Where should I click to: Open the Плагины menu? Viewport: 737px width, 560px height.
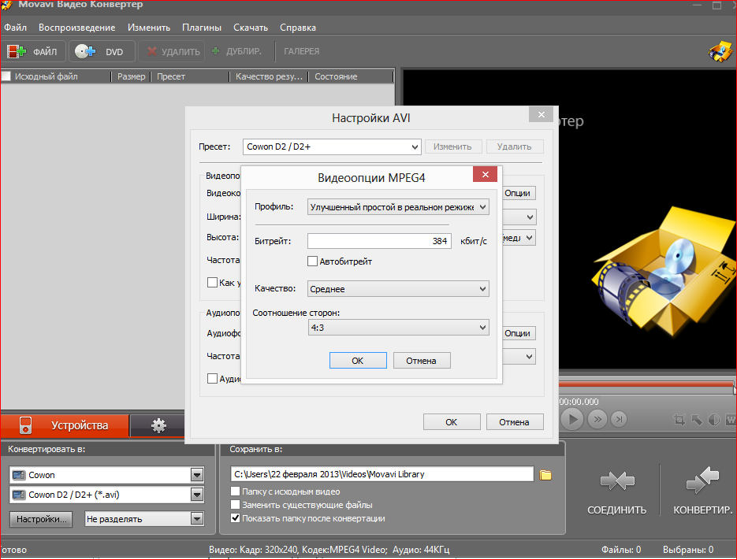[202, 28]
